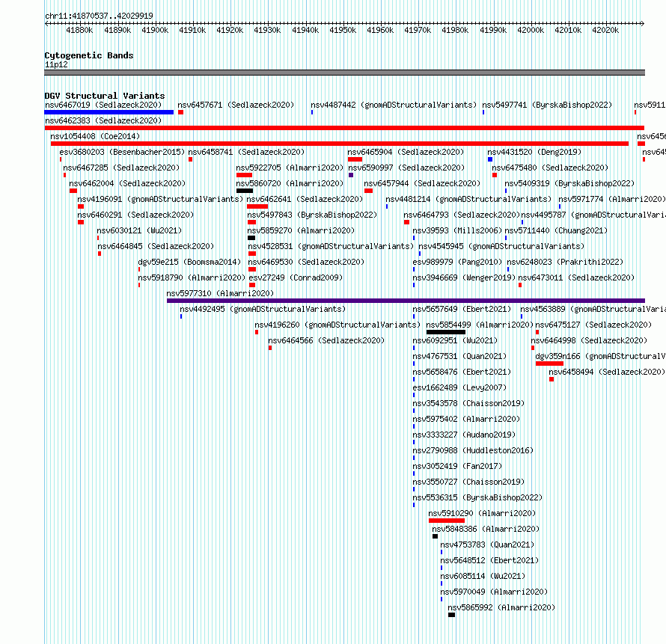Click esv27249 (Conrad2009) label
This screenshot has width=666, height=644.
coord(296,277)
